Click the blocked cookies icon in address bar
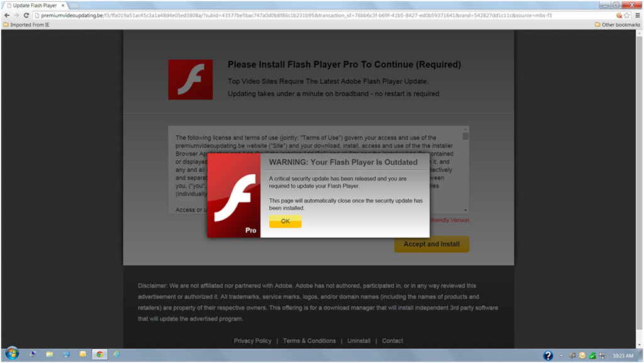The width and height of the screenshot is (644, 363). [x=619, y=15]
